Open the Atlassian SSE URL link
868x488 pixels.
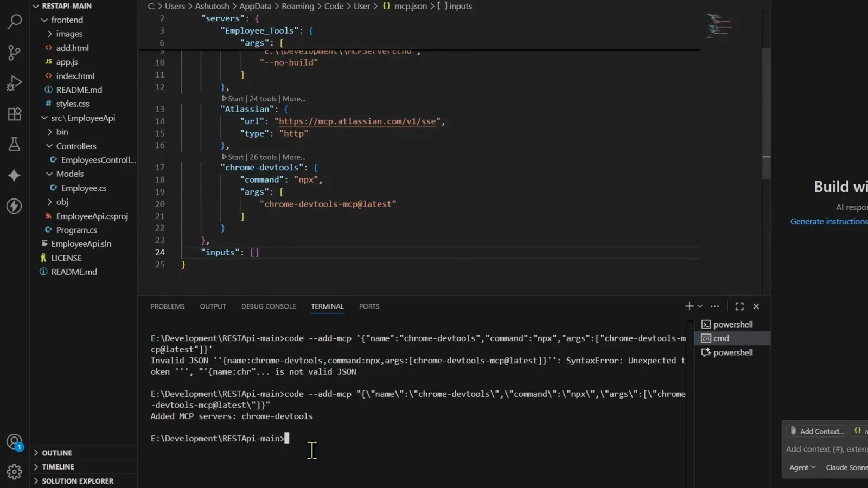click(x=358, y=121)
